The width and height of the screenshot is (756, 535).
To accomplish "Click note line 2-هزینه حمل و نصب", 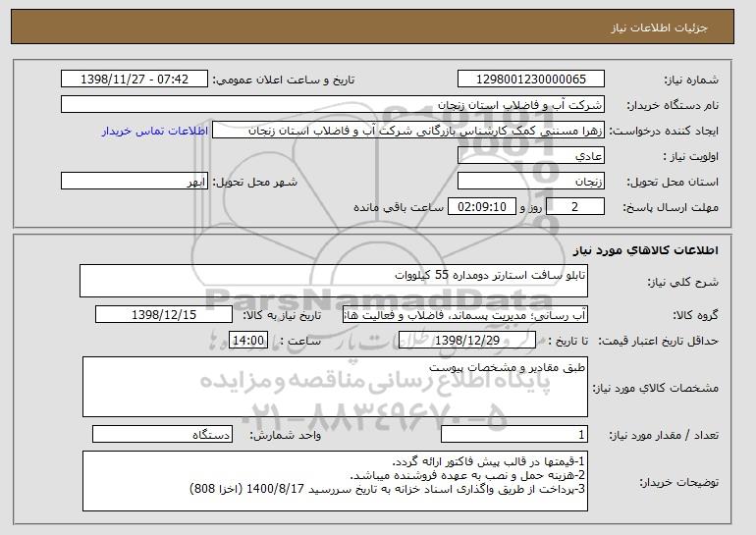I will click(x=467, y=475).
